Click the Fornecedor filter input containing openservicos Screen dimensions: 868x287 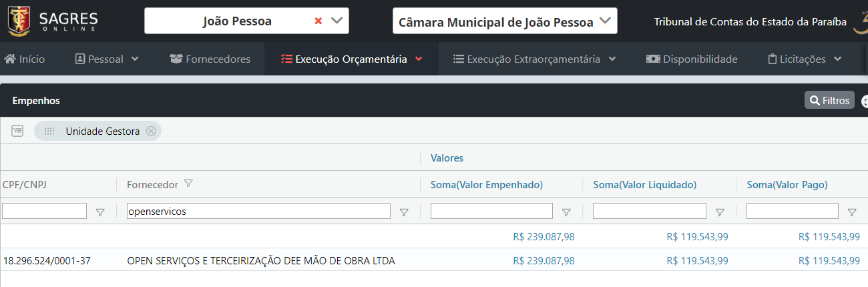coord(258,211)
